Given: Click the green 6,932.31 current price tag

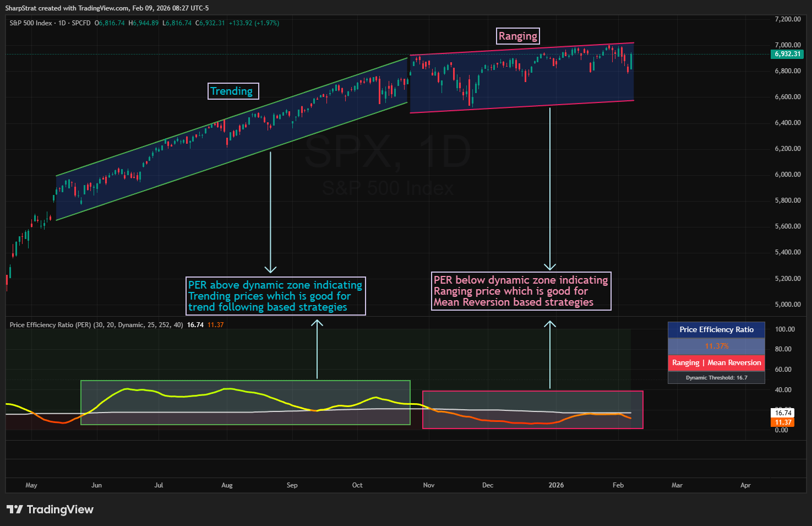Looking at the screenshot, I should [787, 54].
